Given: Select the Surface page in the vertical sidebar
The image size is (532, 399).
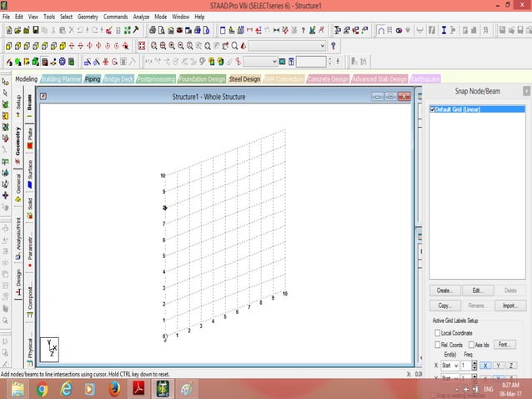Looking at the screenshot, I should pos(30,169).
